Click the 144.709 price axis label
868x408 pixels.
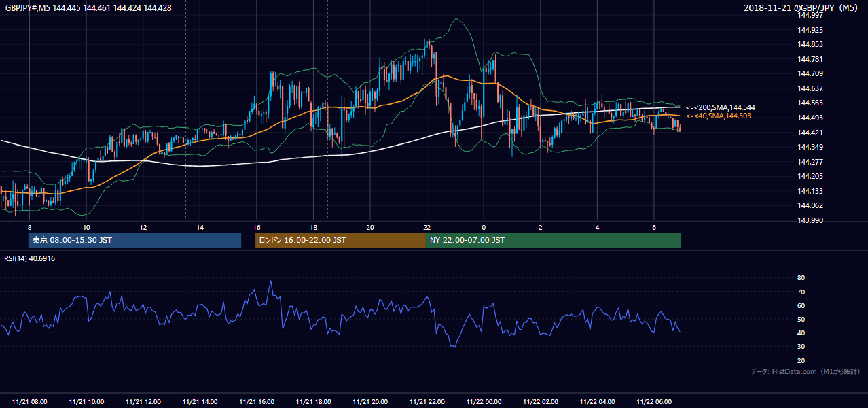(810, 74)
